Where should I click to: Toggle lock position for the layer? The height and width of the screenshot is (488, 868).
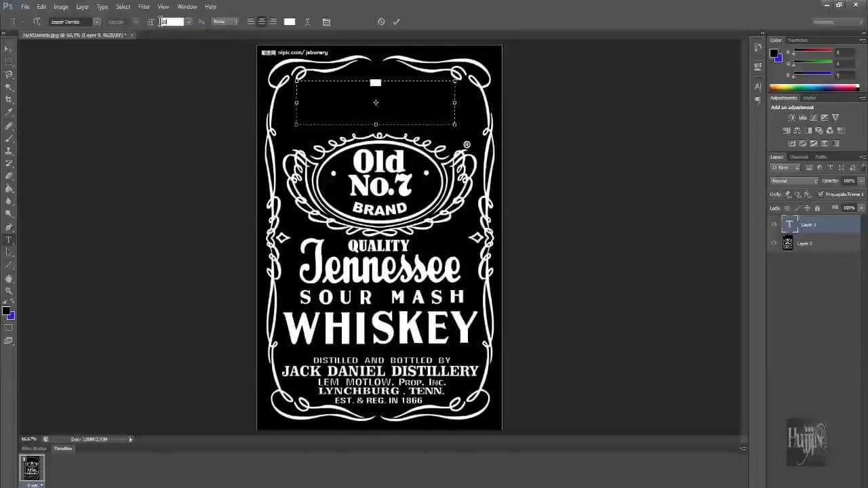point(807,208)
